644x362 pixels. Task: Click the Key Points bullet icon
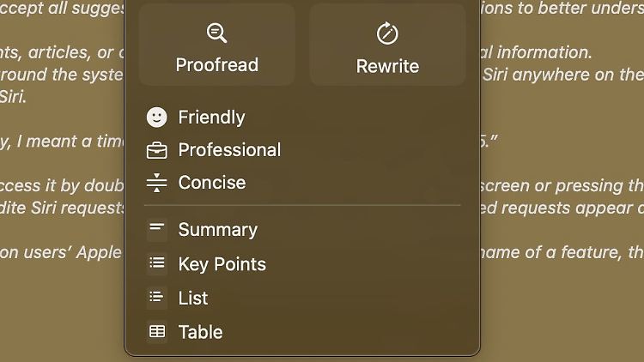pyautogui.click(x=157, y=264)
